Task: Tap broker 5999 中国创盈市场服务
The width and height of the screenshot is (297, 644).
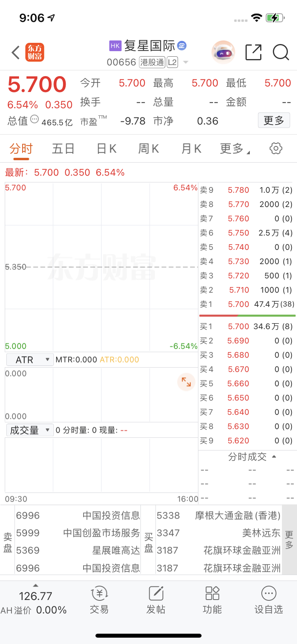Action: click(78, 533)
